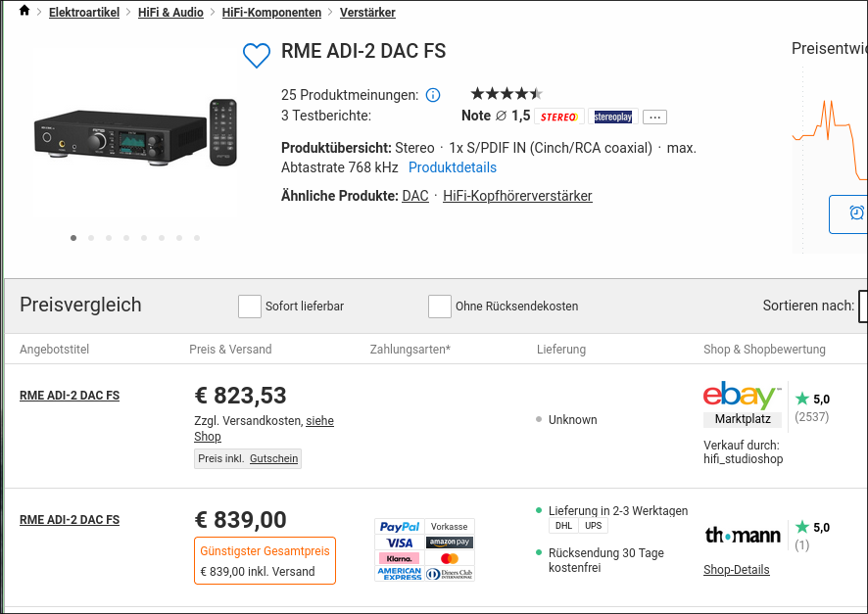
Task: Open Shop-Details link for Thomann
Action: coord(737,570)
